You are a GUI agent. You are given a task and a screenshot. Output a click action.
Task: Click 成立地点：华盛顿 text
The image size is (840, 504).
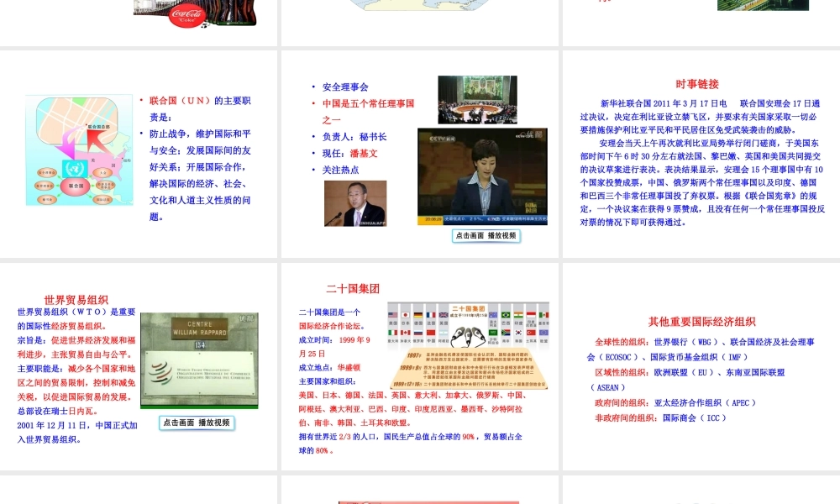329,368
